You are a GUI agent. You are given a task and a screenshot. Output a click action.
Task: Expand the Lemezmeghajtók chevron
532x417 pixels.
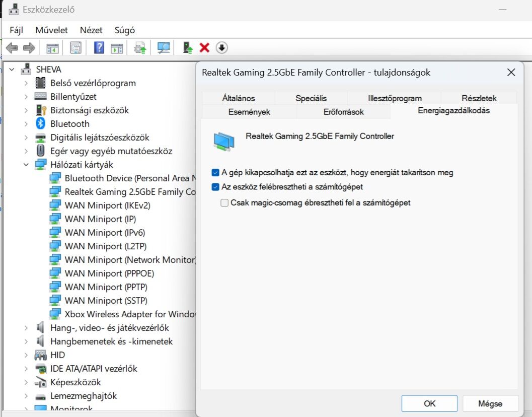[x=26, y=396]
